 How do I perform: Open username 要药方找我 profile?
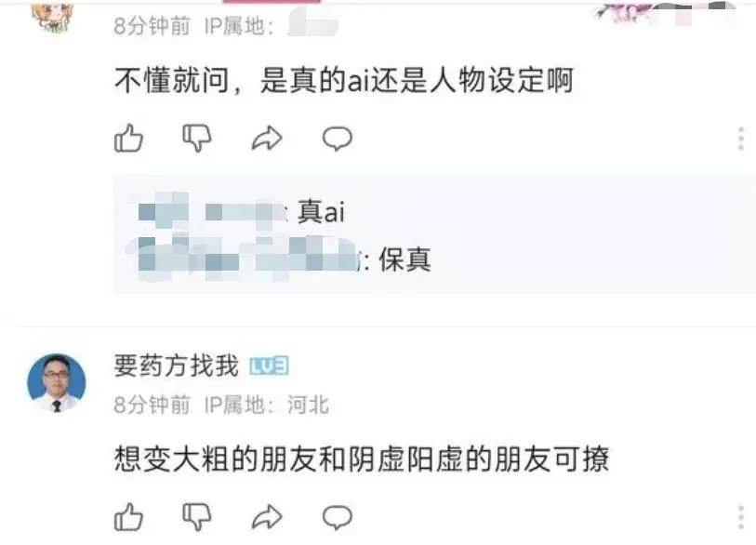click(177, 366)
